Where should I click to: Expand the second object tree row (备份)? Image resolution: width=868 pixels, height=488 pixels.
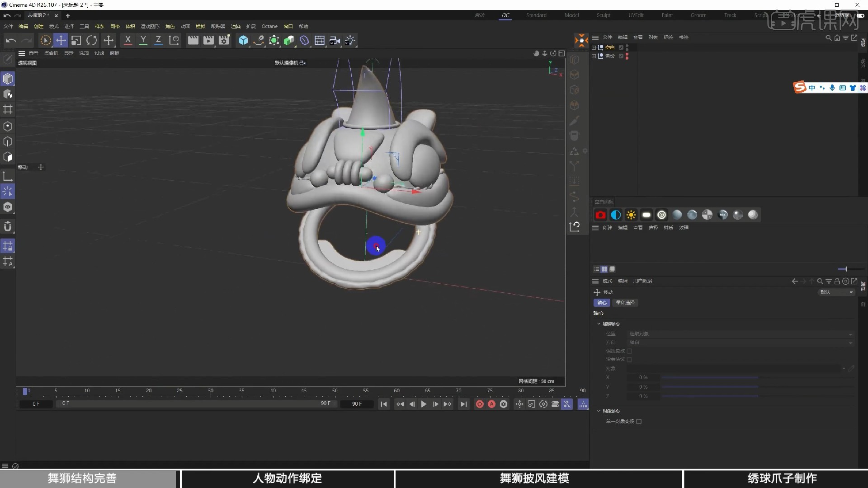pos(594,56)
